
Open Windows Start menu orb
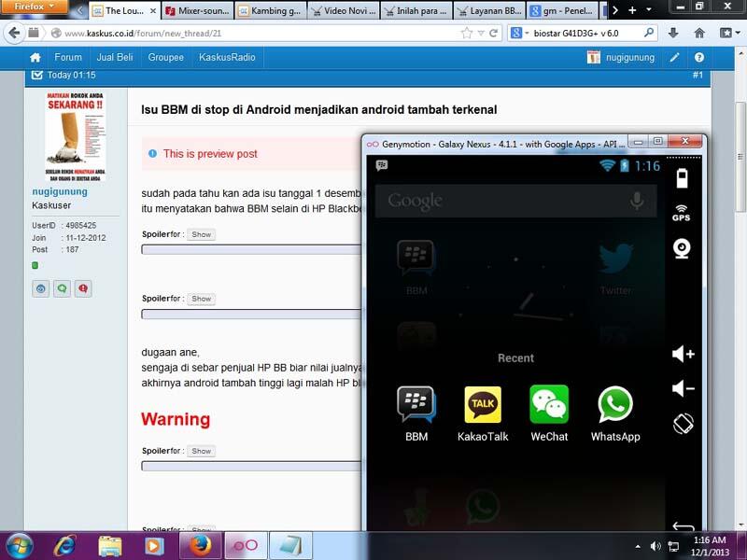(x=21, y=544)
